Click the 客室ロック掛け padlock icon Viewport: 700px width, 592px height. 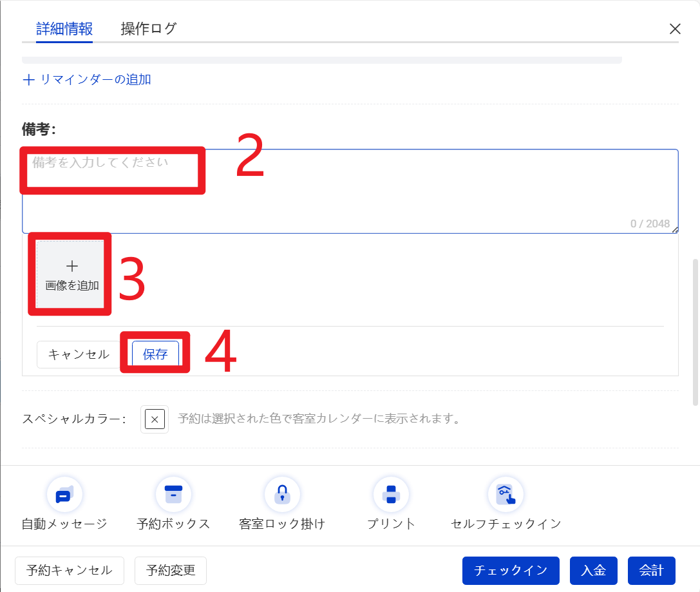pyautogui.click(x=282, y=495)
